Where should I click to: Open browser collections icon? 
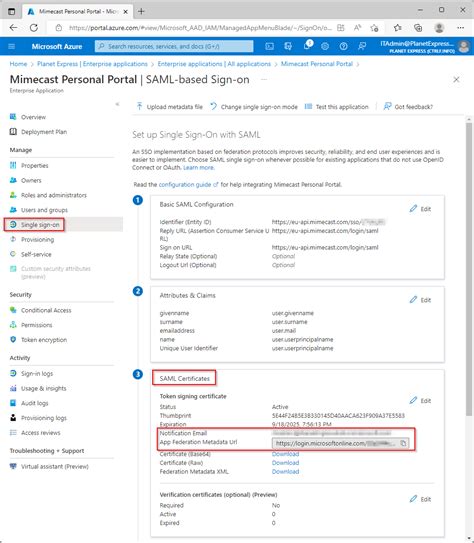coord(418,28)
